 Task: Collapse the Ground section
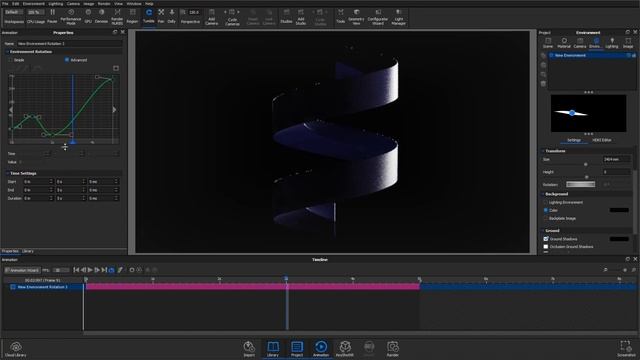coord(543,231)
